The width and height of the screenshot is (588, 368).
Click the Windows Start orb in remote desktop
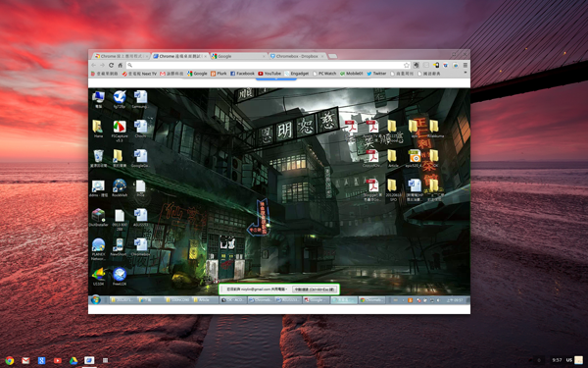(x=96, y=300)
